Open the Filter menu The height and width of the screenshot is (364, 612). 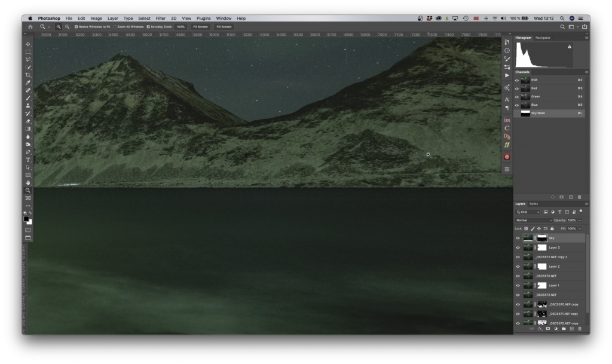pyautogui.click(x=160, y=19)
